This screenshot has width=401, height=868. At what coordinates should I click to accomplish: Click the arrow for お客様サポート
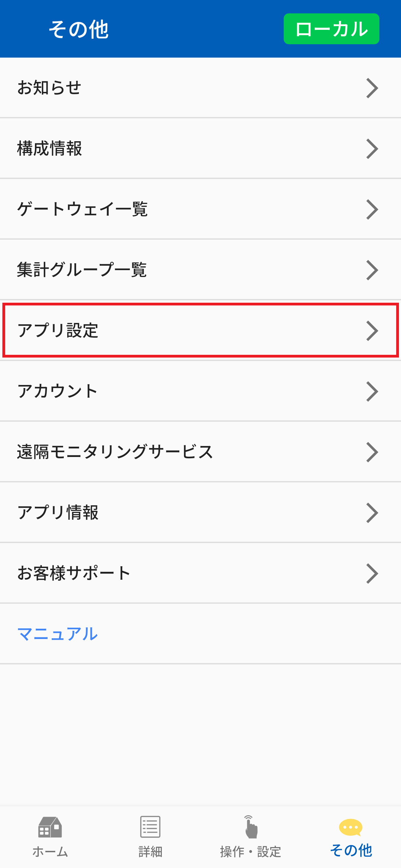(x=372, y=574)
